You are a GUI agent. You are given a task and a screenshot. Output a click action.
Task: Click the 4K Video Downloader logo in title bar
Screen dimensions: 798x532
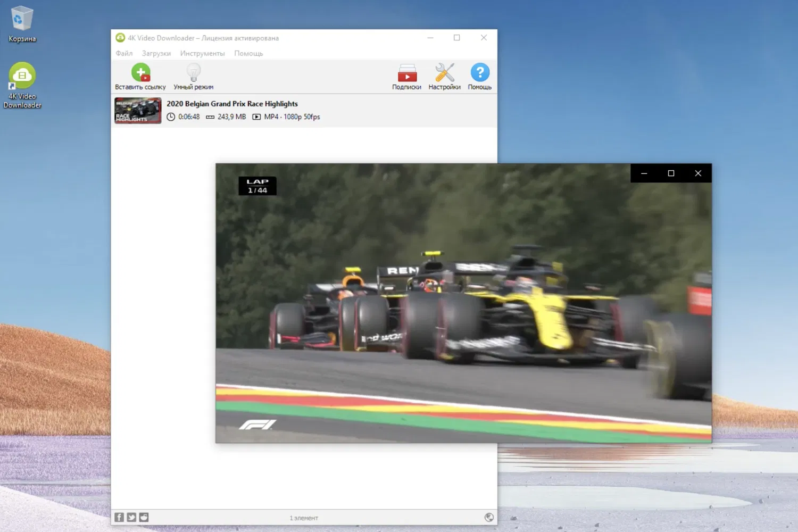pyautogui.click(x=120, y=38)
